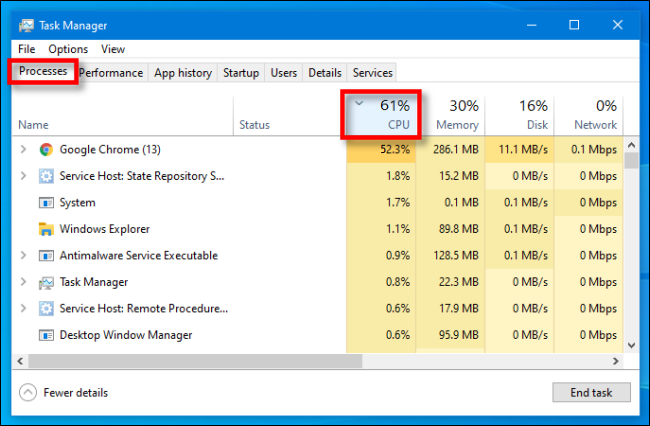Expand the Antimalware Service Executable row
The width and height of the screenshot is (650, 426).
click(x=24, y=255)
